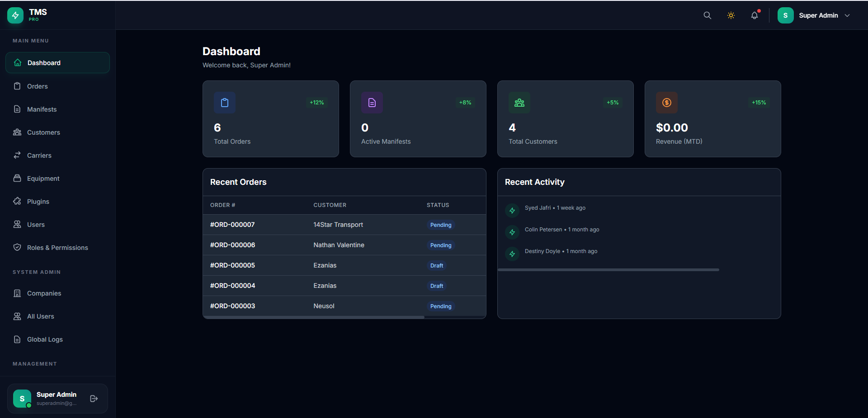Image resolution: width=868 pixels, height=418 pixels.
Task: Click the Equipment icon in sidebar
Action: [17, 178]
